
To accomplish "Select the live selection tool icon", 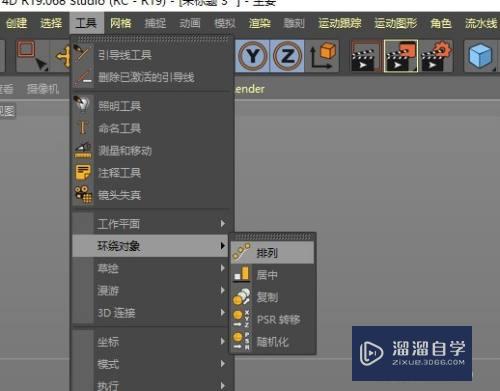I will click(x=32, y=56).
